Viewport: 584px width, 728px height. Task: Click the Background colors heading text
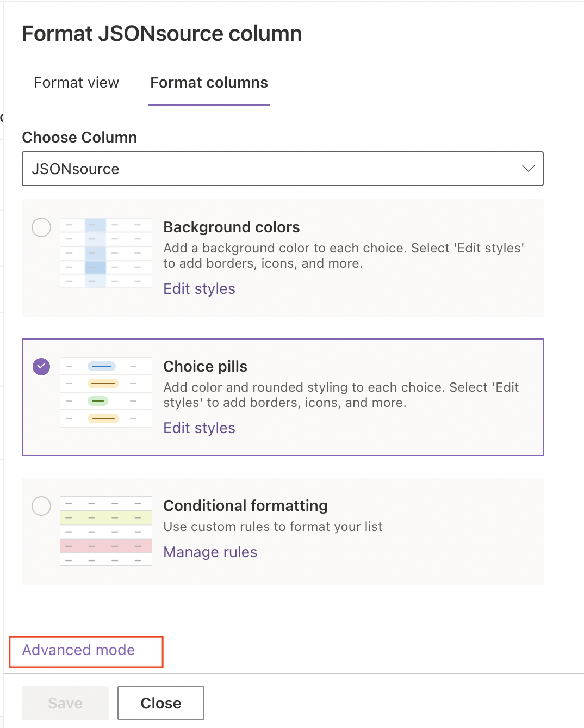(232, 227)
